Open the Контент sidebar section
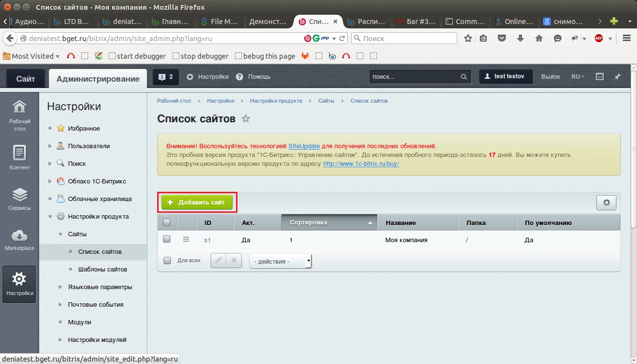 click(x=20, y=158)
